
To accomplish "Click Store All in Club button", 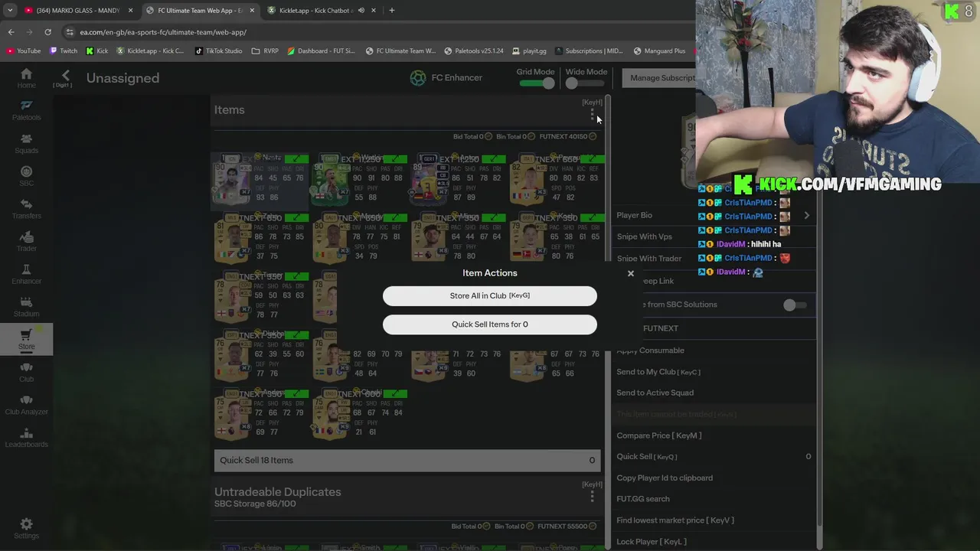I will coord(490,295).
